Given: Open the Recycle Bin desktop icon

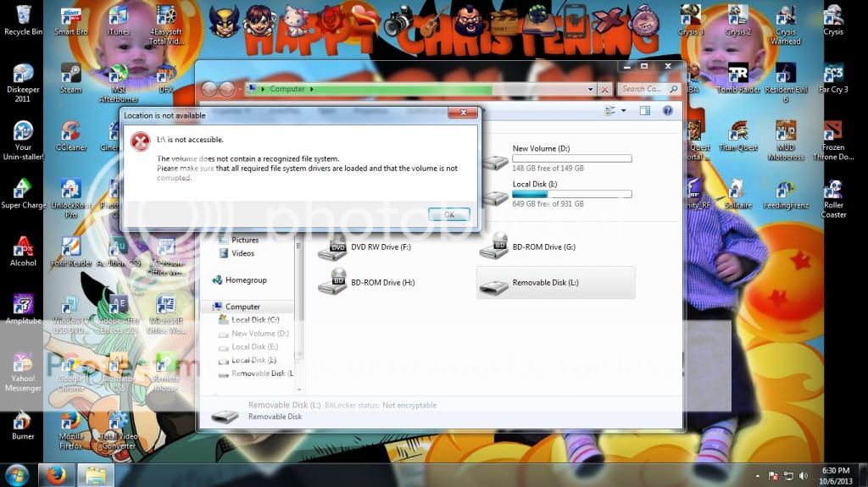Looking at the screenshot, I should [x=23, y=20].
